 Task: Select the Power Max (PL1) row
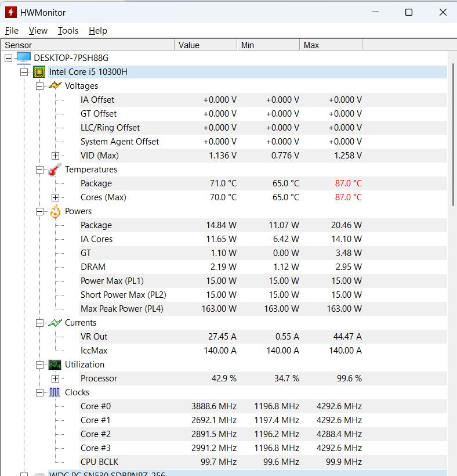(x=263, y=281)
